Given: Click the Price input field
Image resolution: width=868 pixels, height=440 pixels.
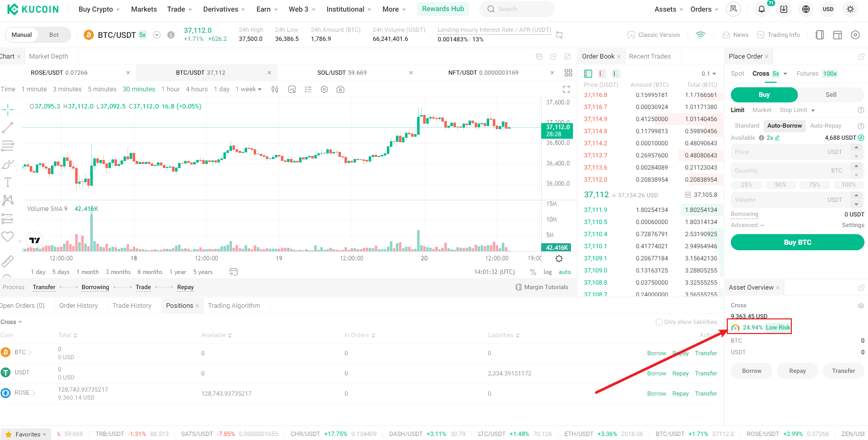Looking at the screenshot, I should tap(790, 152).
